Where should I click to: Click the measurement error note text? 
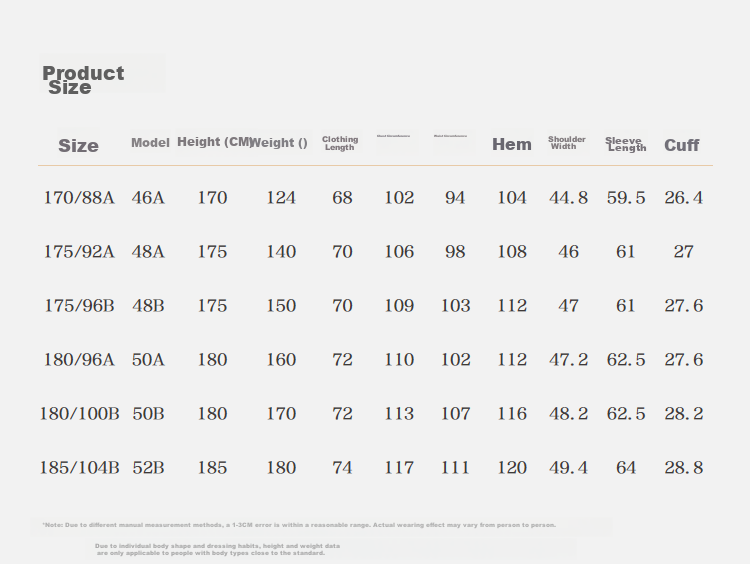click(299, 525)
